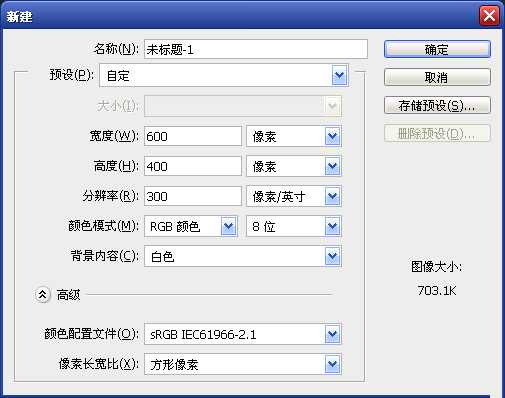Image resolution: width=505 pixels, height=398 pixels.
Task: Collapse the 高级 section
Action: (x=43, y=295)
